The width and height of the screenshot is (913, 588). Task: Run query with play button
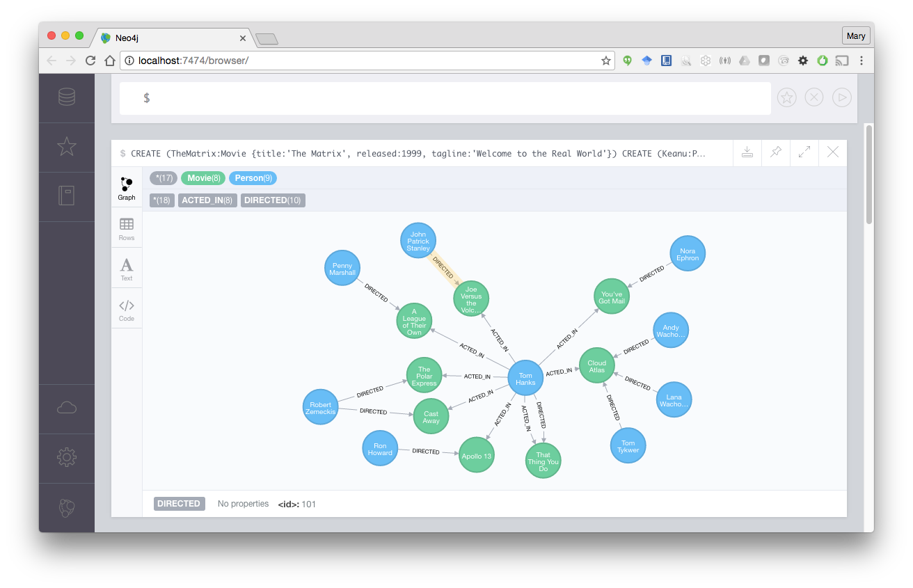(x=842, y=98)
